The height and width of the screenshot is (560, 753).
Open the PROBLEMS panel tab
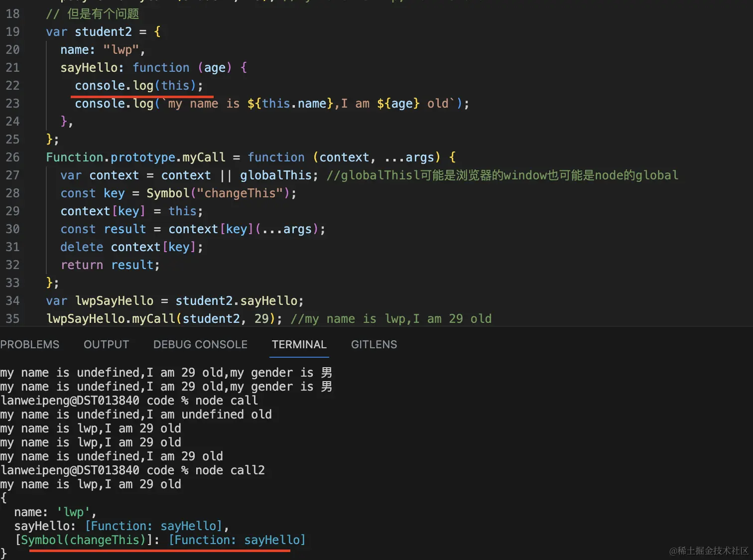click(29, 344)
